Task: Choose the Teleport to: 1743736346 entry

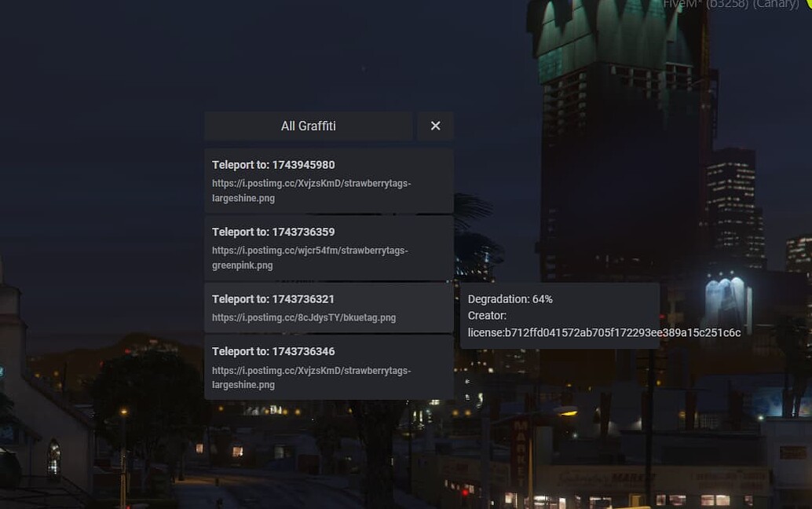Action: [329, 367]
